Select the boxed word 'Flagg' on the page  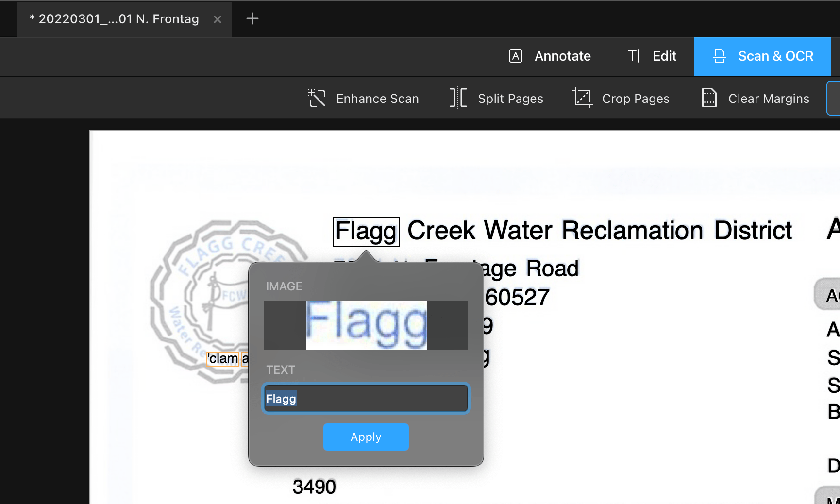(x=366, y=231)
